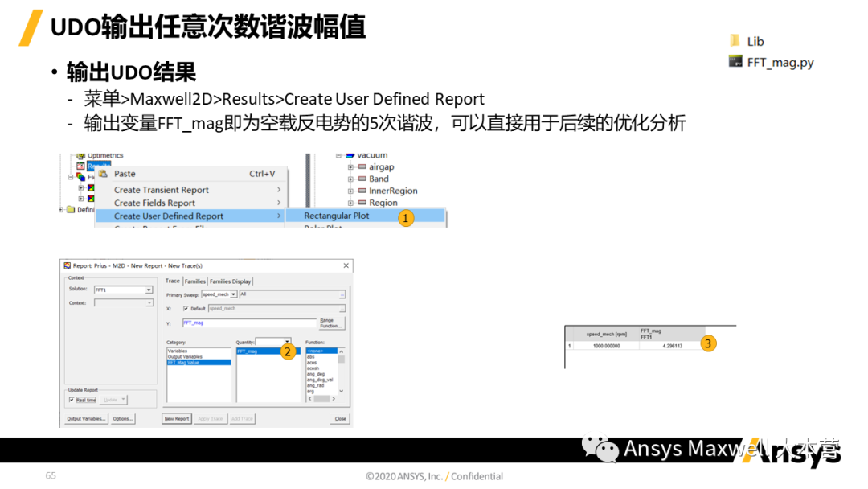This screenshot has width=868, height=489.
Task: Open the Create Transient Report submenu arrow
Action: [x=279, y=189]
